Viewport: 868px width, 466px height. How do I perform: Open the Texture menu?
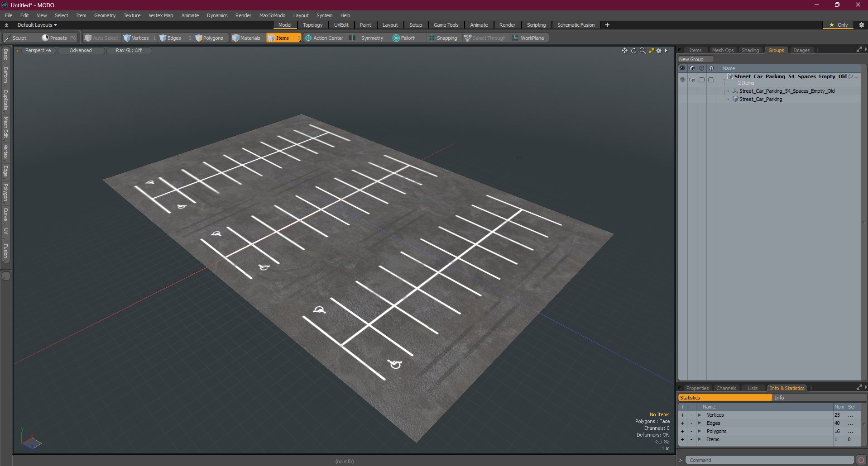click(132, 15)
